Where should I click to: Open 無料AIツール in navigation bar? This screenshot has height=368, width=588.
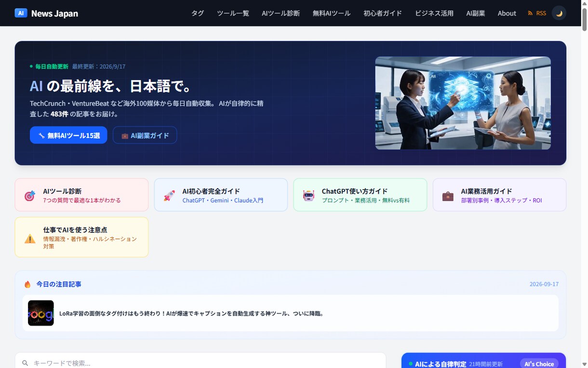[x=332, y=13]
